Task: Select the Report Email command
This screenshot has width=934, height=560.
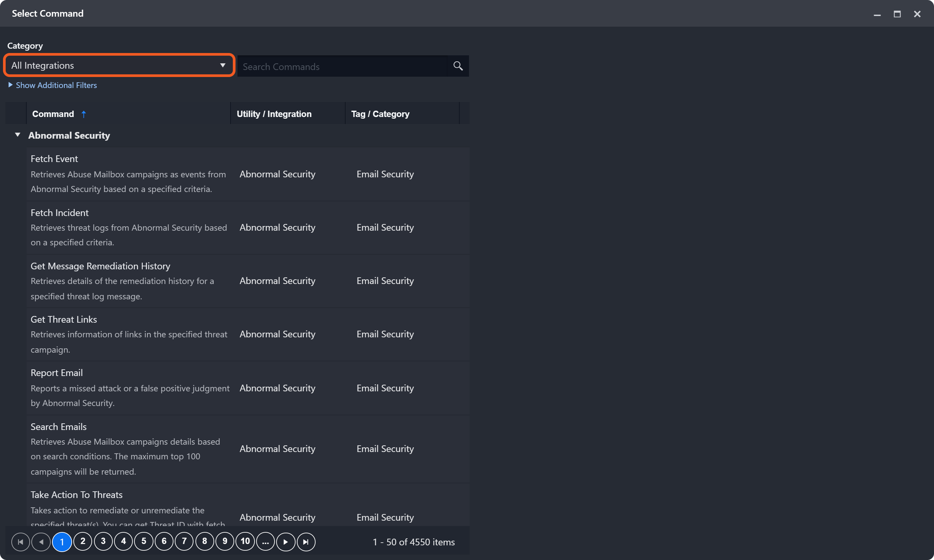Action: pyautogui.click(x=57, y=373)
